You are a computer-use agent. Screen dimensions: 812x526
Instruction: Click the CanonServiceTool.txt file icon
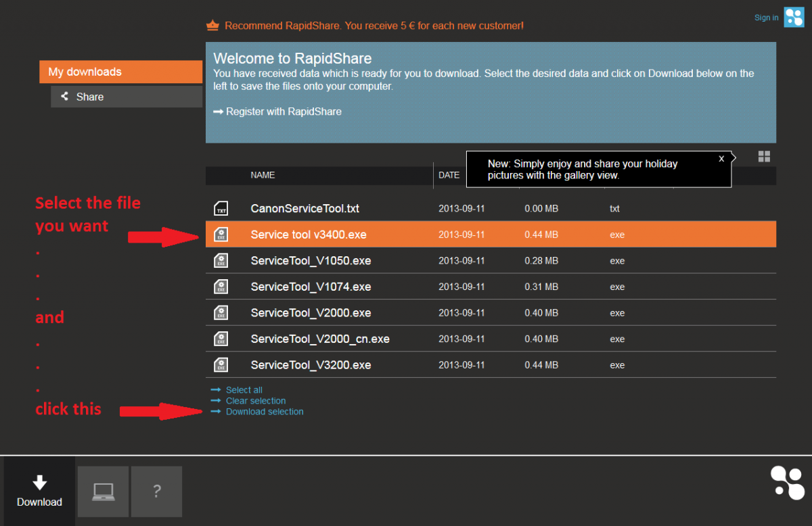[221, 208]
